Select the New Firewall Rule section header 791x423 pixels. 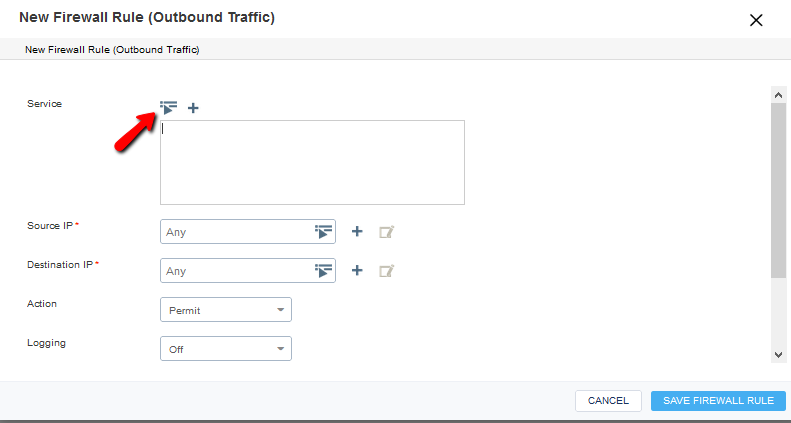(x=112, y=49)
